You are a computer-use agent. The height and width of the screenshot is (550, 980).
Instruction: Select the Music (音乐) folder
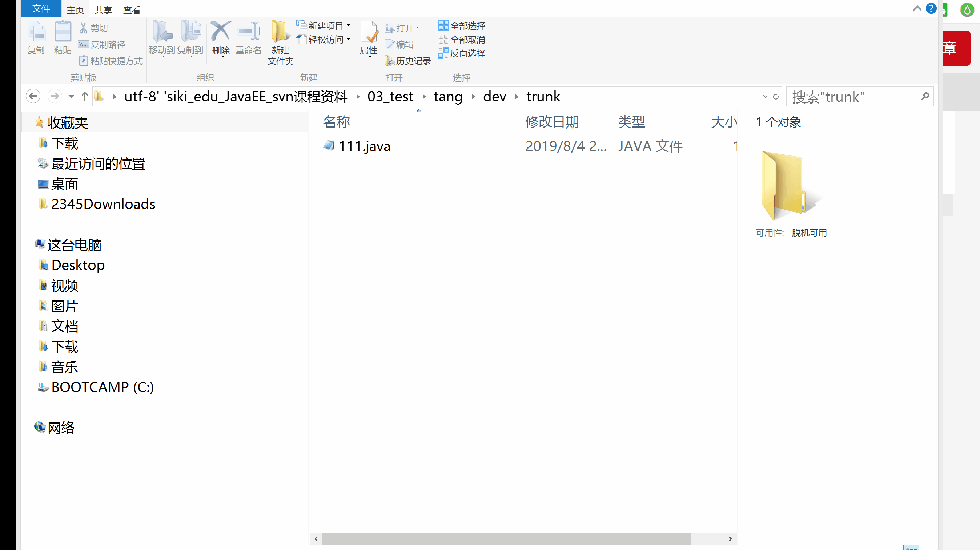[x=64, y=367]
